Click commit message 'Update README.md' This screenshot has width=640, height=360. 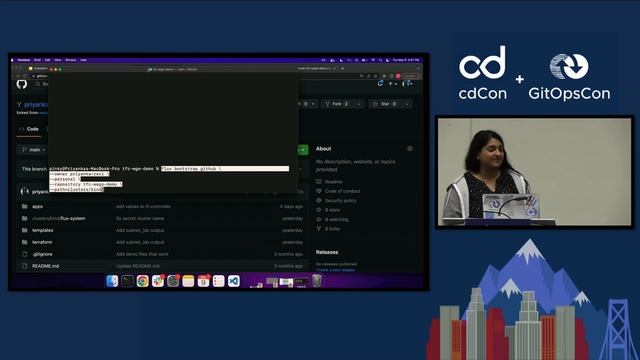pyautogui.click(x=138, y=266)
